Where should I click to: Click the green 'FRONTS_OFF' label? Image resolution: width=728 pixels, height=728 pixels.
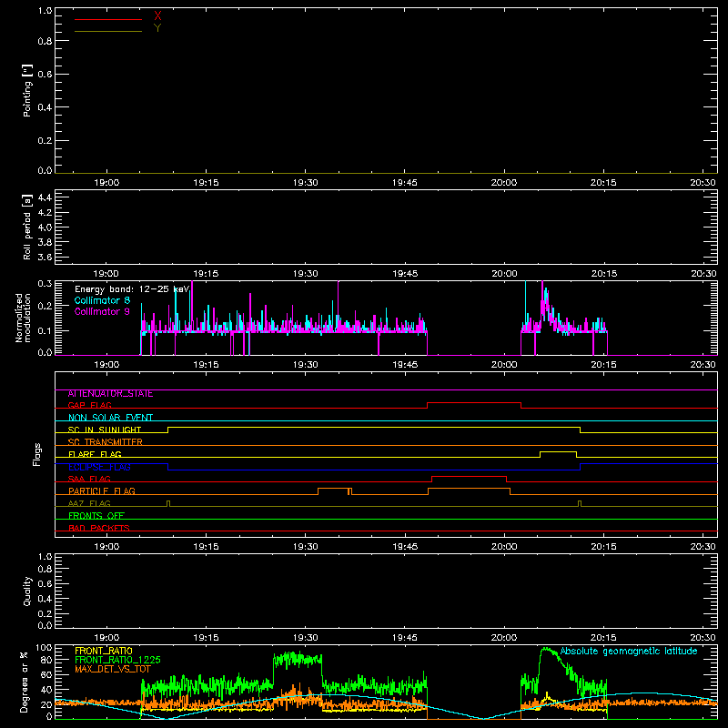pyautogui.click(x=96, y=515)
